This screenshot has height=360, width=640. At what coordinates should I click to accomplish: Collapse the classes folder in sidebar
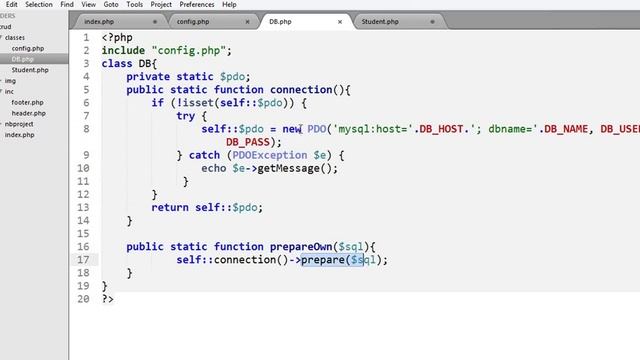(x=2, y=38)
